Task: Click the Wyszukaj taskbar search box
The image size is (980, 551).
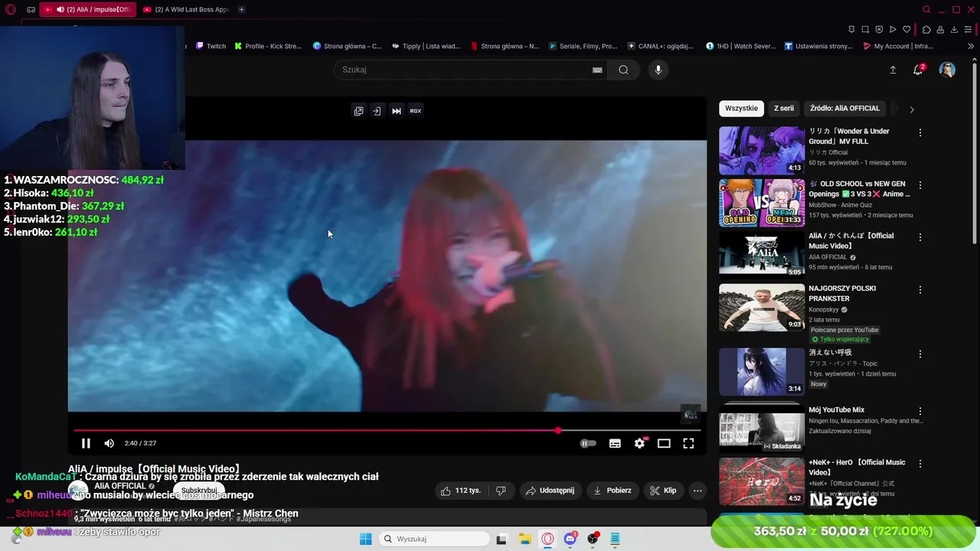Action: 434,539
